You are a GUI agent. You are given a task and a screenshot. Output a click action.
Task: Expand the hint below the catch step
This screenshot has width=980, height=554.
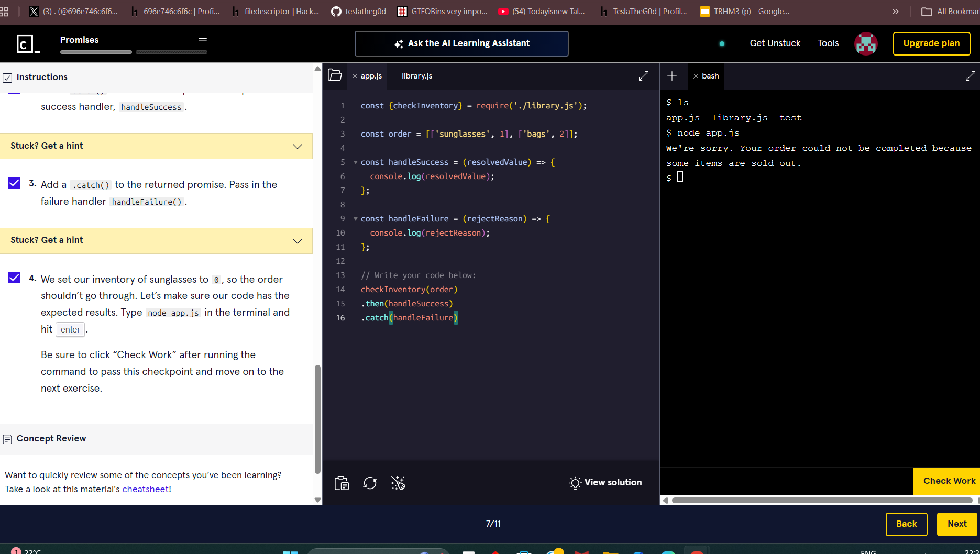tap(156, 240)
